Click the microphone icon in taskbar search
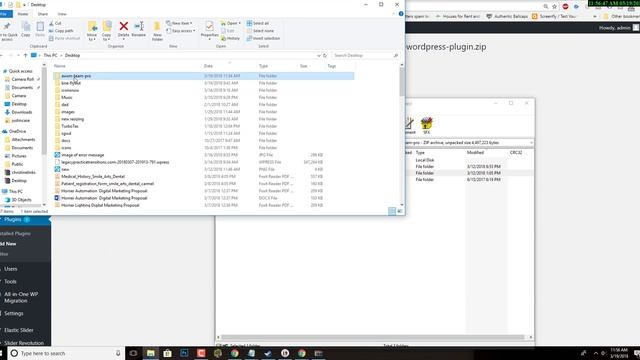Viewport: 640px width, 360px height. 118,353
